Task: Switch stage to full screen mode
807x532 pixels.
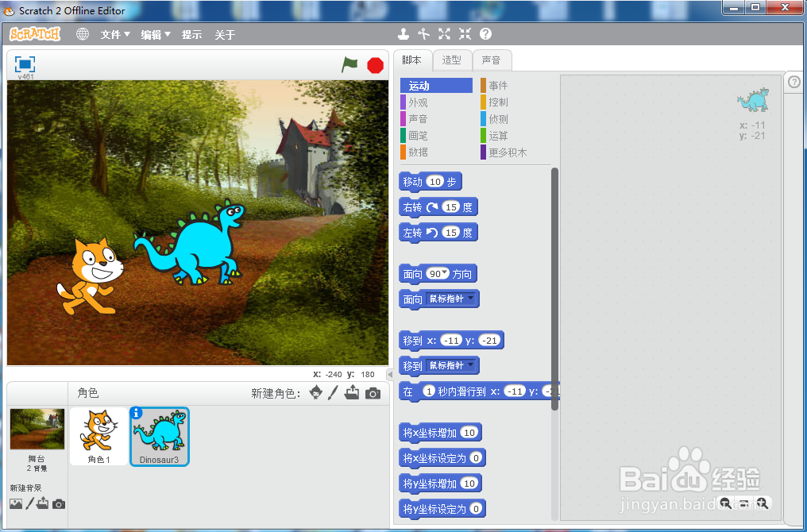Action: click(x=25, y=64)
